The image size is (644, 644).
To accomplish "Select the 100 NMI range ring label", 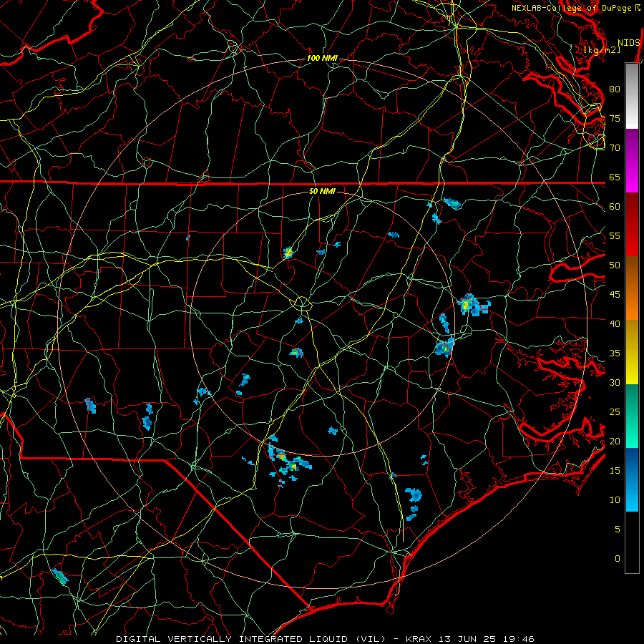I will pos(322,59).
